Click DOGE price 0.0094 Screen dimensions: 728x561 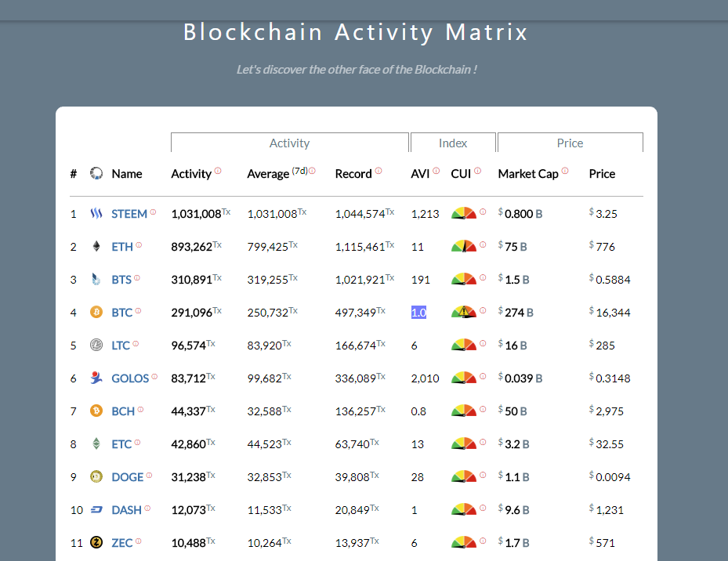[610, 477]
